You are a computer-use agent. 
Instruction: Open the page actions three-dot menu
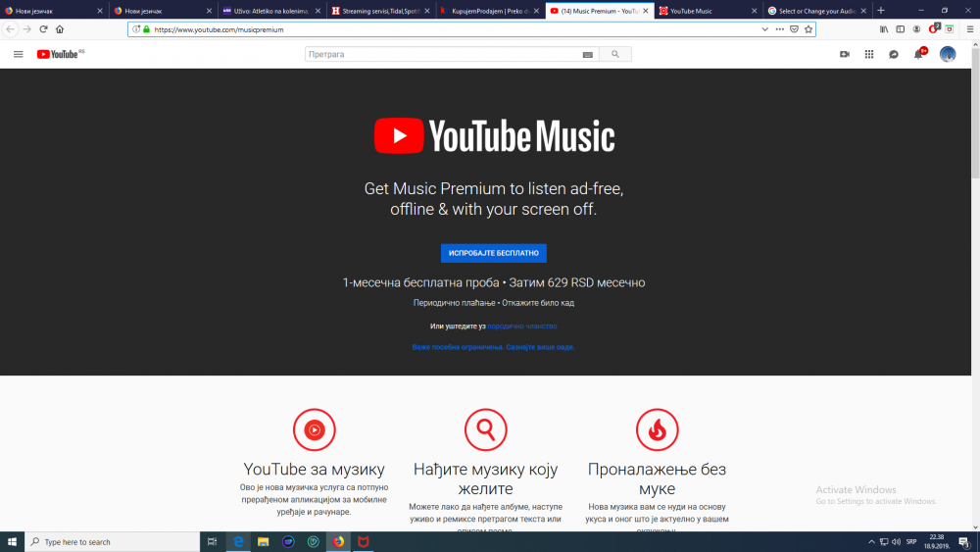click(x=779, y=29)
